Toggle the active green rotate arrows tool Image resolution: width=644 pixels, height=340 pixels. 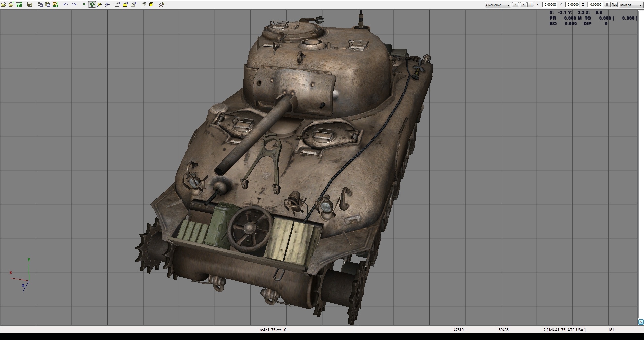92,4
